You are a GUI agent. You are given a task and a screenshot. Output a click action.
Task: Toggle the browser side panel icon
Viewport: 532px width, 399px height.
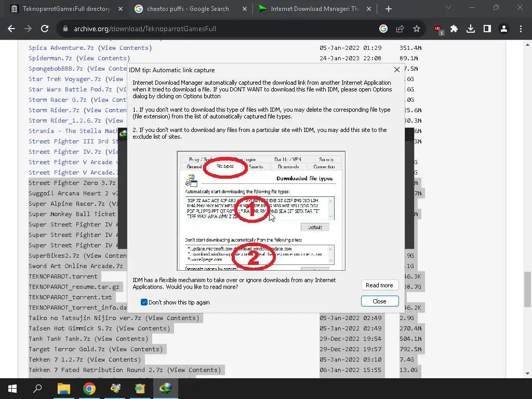click(487, 29)
